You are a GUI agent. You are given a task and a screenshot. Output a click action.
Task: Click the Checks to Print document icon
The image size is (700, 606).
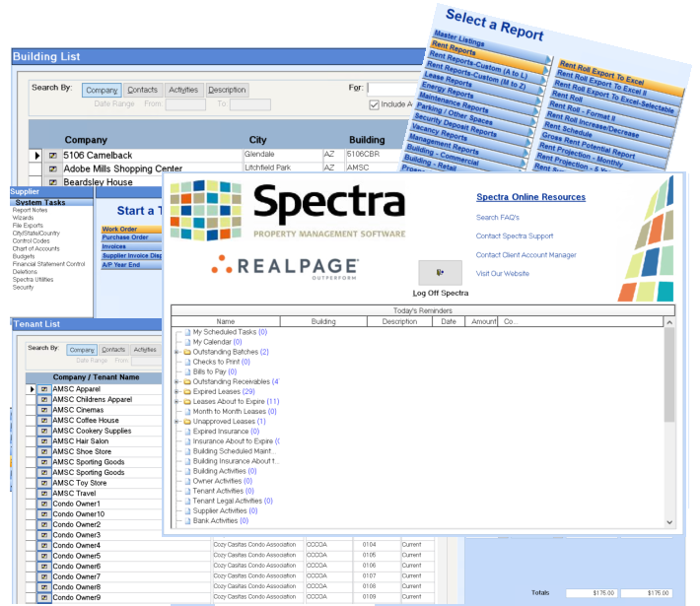pos(188,362)
